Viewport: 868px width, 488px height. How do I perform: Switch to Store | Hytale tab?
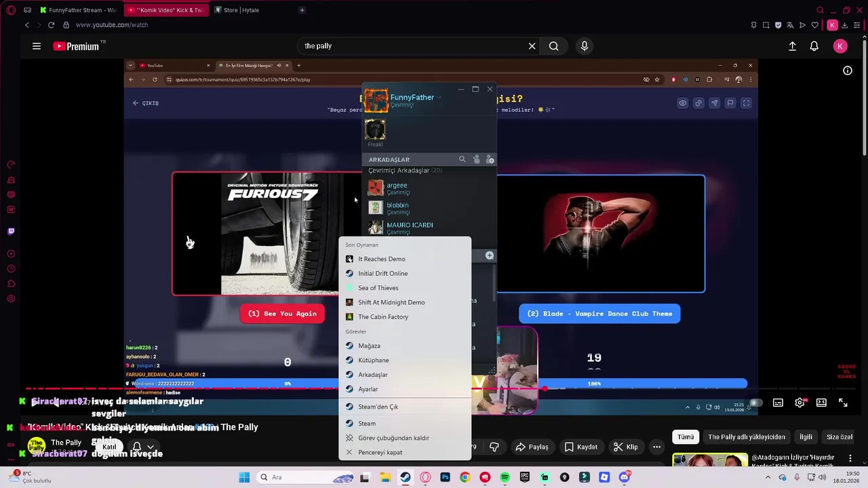251,10
